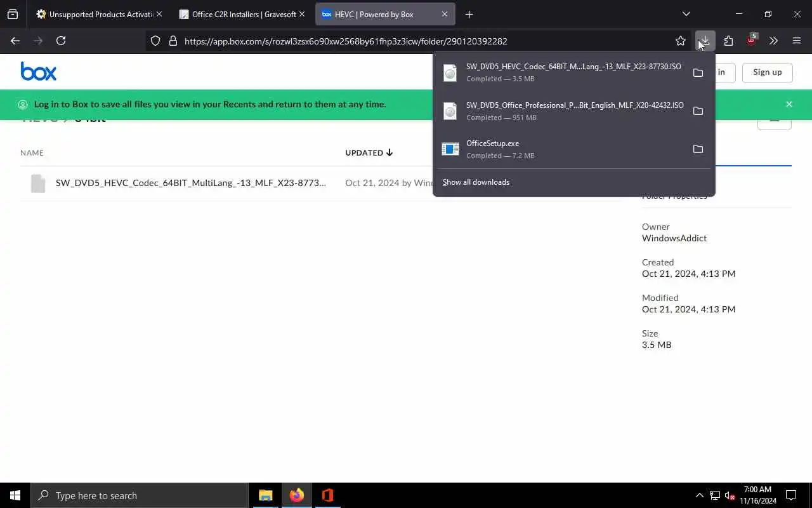Open volume muted speaker icon
The width and height of the screenshot is (812, 508).
(730, 495)
